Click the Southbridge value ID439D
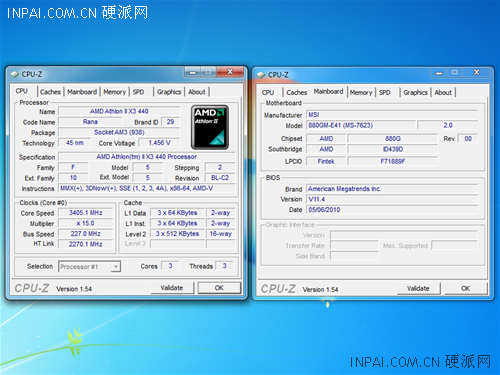The height and width of the screenshot is (375, 500). click(393, 149)
